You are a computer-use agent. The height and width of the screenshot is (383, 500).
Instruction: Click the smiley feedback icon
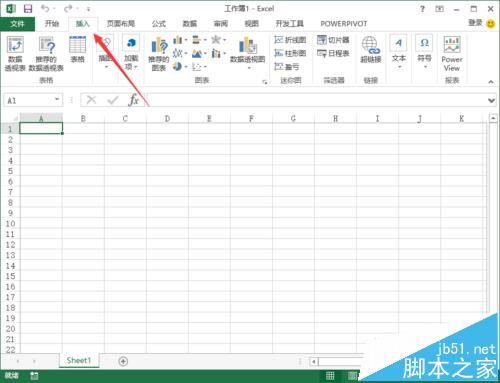tap(491, 24)
